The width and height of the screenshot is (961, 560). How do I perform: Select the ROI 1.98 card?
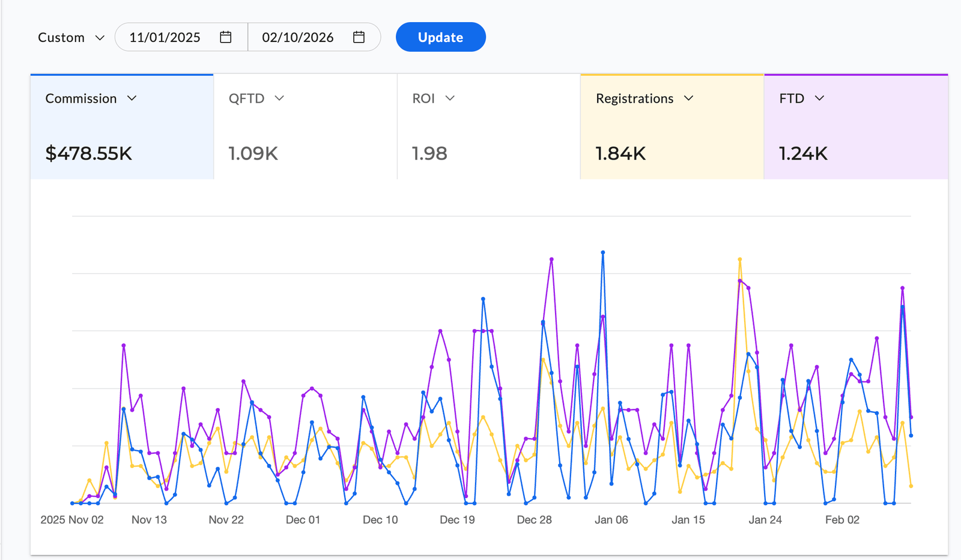click(x=488, y=127)
